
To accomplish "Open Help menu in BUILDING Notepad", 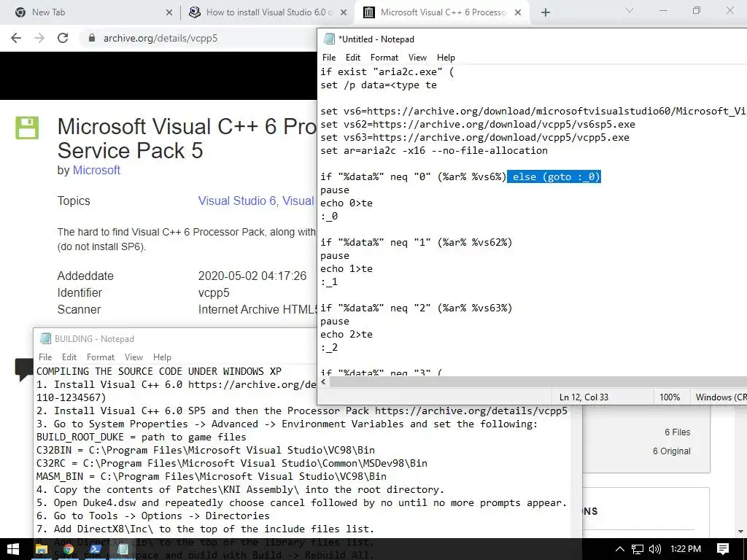I will (162, 357).
